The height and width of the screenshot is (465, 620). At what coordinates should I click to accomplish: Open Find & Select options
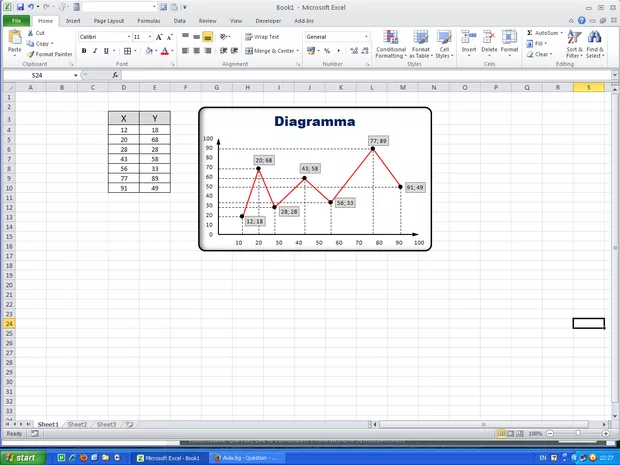click(x=595, y=45)
